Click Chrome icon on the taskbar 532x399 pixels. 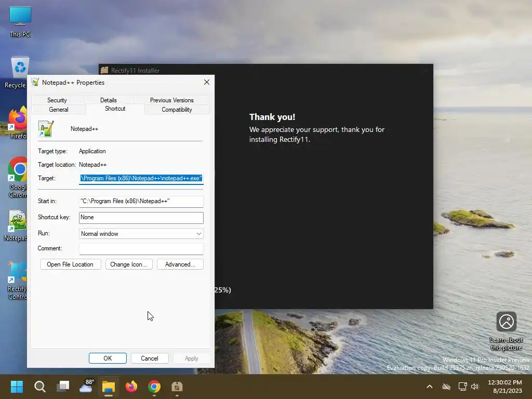(x=154, y=387)
